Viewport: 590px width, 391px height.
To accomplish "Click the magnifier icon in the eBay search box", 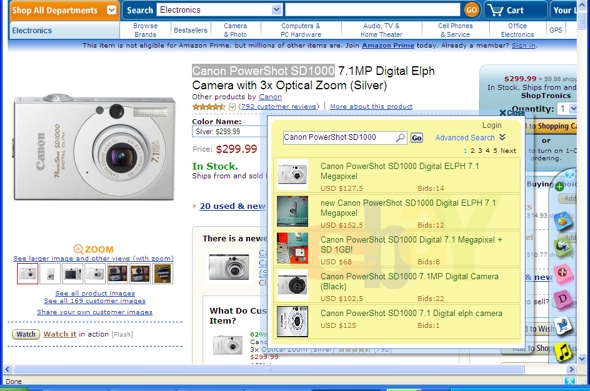I will [x=400, y=138].
